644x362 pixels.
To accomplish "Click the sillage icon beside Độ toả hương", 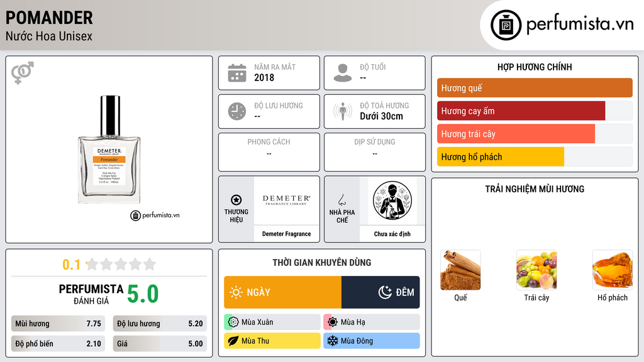I will pos(343,111).
